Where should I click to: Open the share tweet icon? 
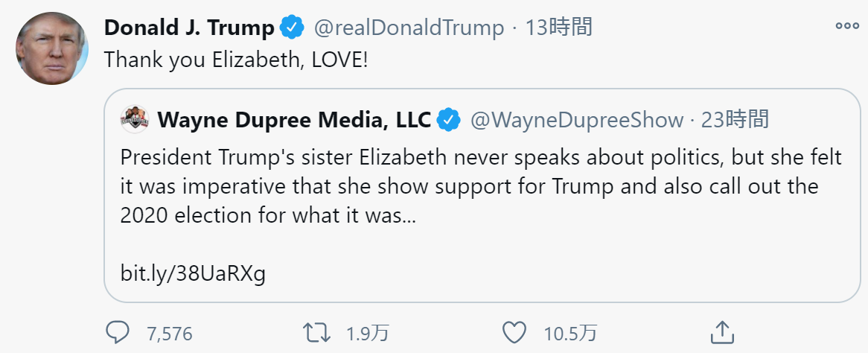coord(721,331)
